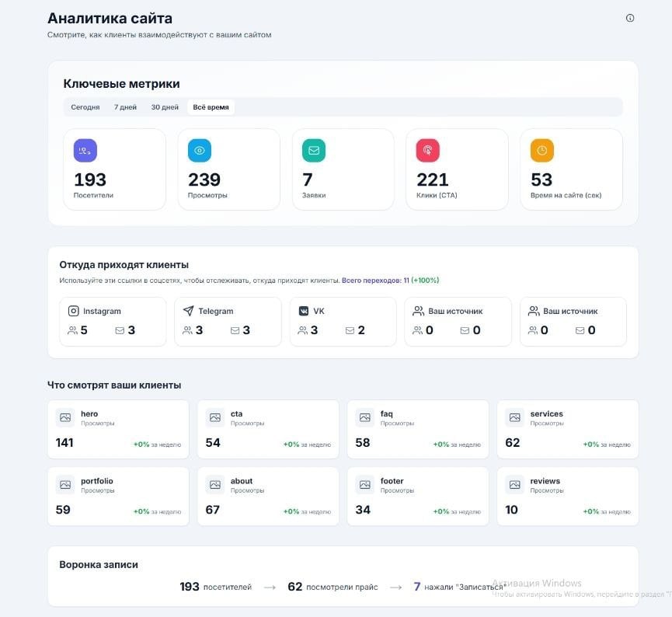Click the VK logo icon
This screenshot has height=617, width=672.
304,311
